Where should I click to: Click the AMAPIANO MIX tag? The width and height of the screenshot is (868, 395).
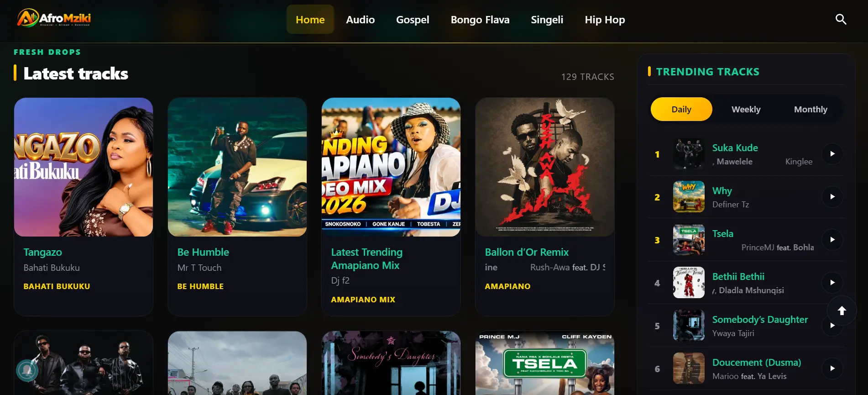[363, 300]
